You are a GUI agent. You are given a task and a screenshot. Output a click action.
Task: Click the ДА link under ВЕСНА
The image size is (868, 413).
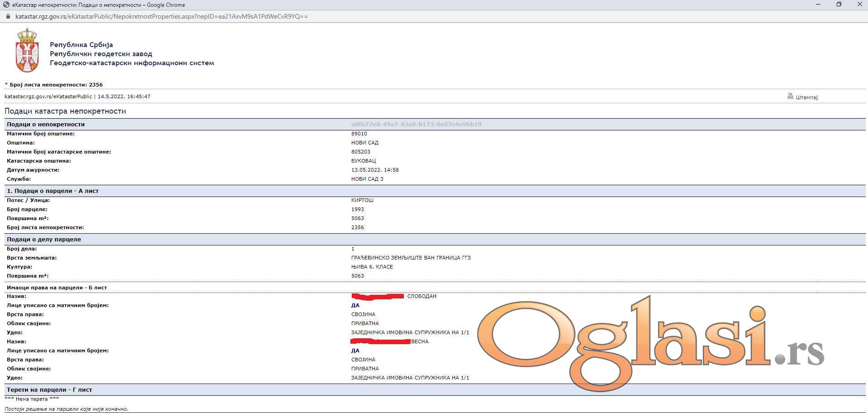(355, 351)
